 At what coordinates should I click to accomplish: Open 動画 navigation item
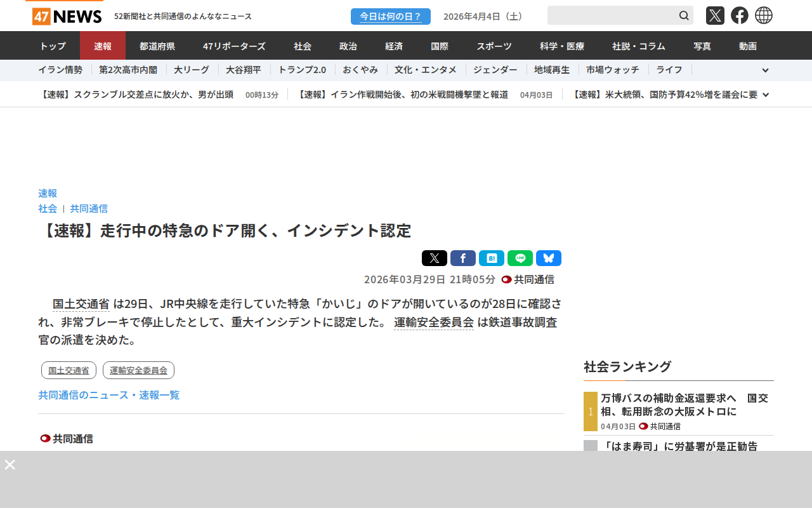748,46
